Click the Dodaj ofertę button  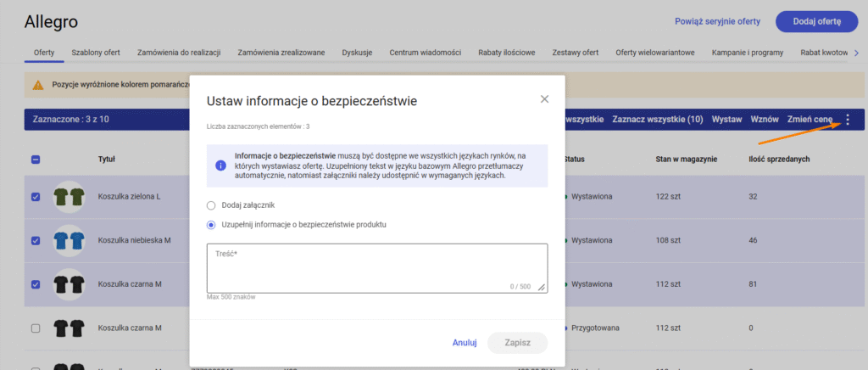[x=817, y=21]
